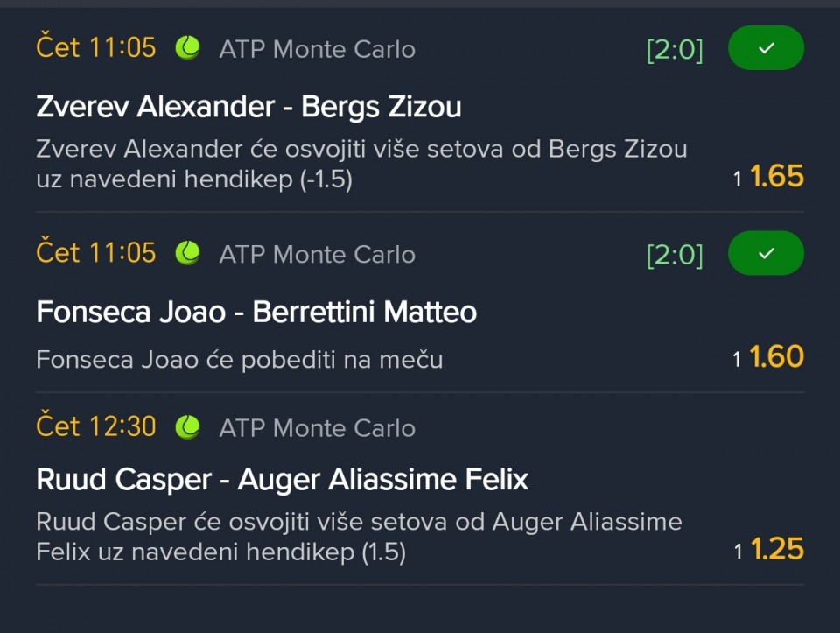The image size is (840, 633).
Task: Open the Zverev Alexander - Bergs Zizou match
Action: pos(248,107)
